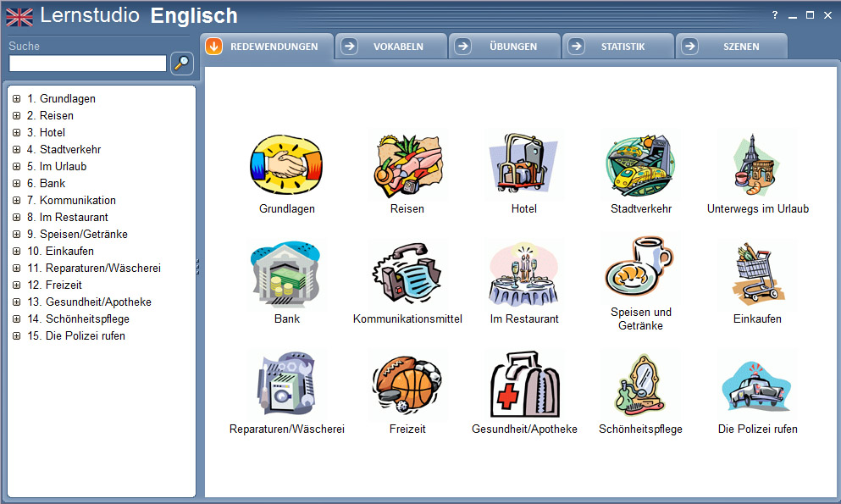Click the 'Reparaturen/Wäscherei' grid label
Viewport: 841px width, 504px height.
tap(287, 429)
